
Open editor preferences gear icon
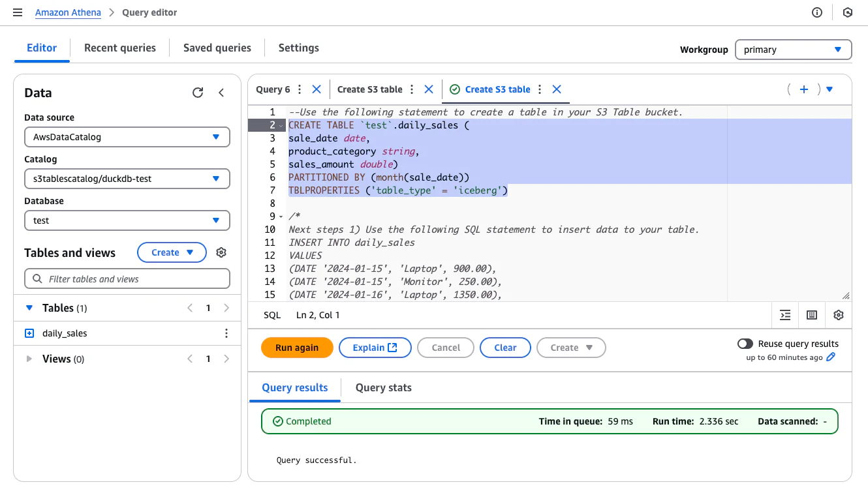click(839, 315)
